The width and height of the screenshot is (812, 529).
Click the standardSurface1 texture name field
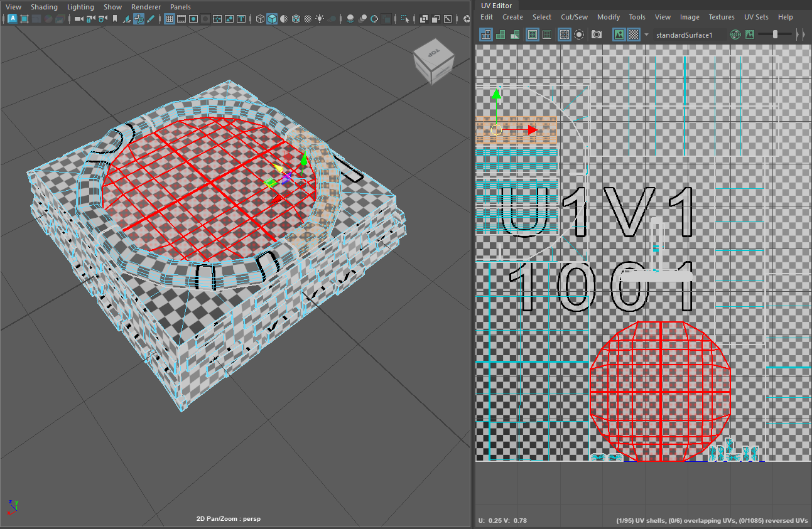click(689, 35)
